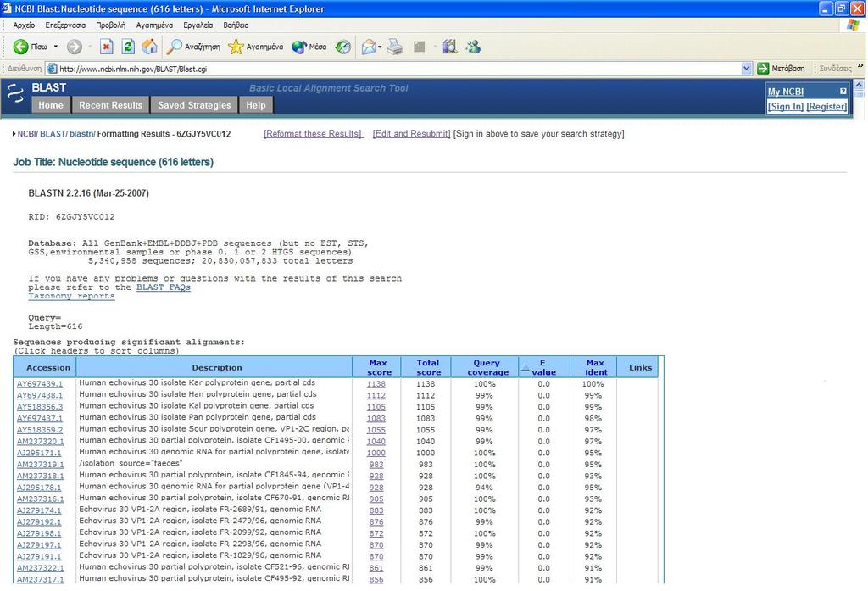Click the red Stop loading icon

106,47
